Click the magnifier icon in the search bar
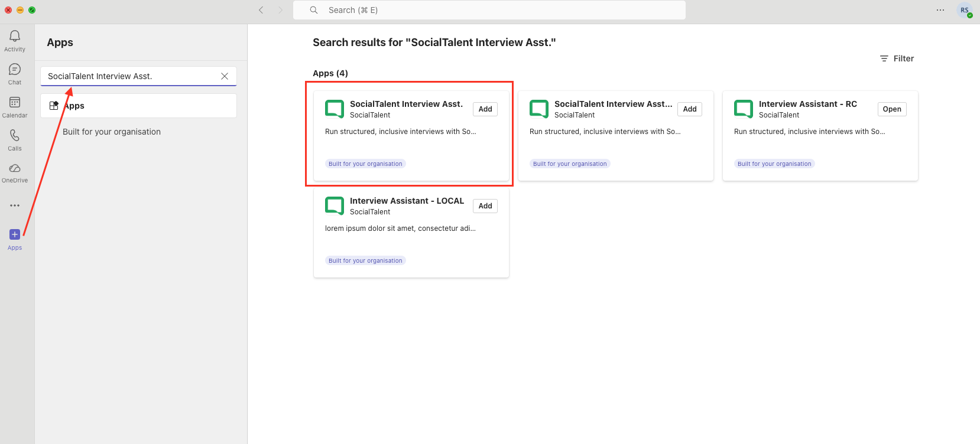This screenshot has width=980, height=444. pos(314,10)
